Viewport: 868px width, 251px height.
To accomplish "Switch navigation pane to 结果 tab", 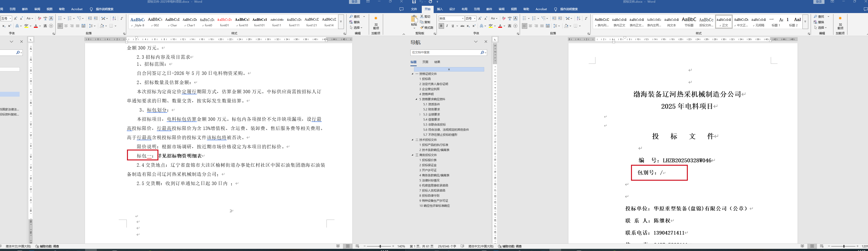I will click(437, 62).
